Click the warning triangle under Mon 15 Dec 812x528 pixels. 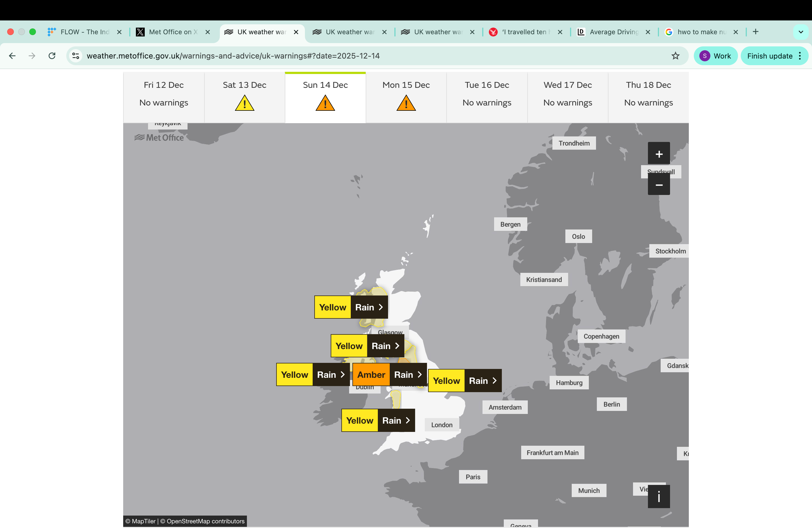(406, 103)
